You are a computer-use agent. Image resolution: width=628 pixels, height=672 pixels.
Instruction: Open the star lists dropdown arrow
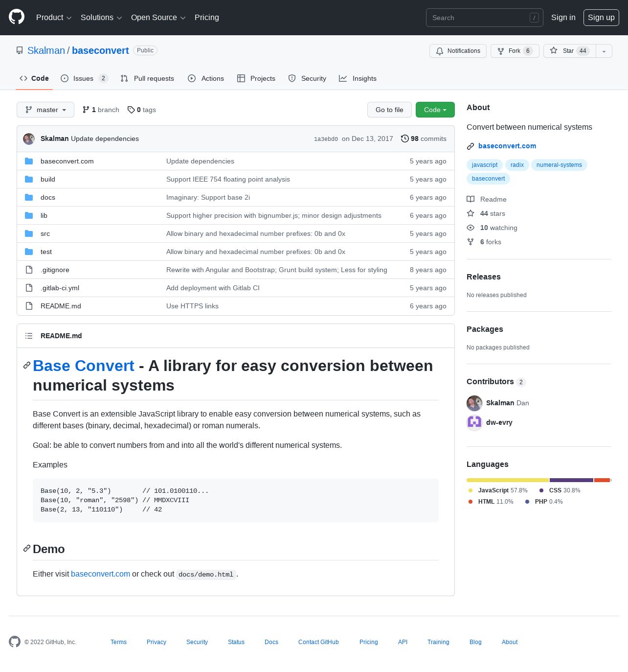tap(604, 51)
